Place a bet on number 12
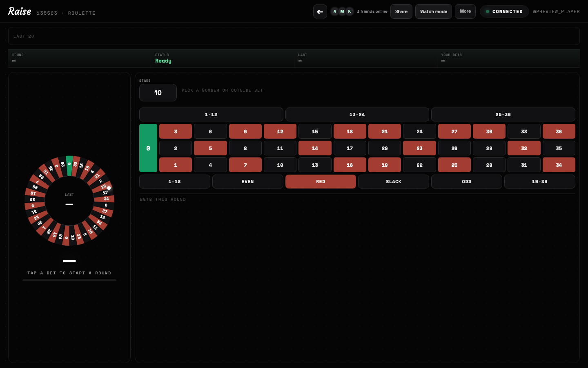The width and height of the screenshot is (588, 368). [x=280, y=131]
